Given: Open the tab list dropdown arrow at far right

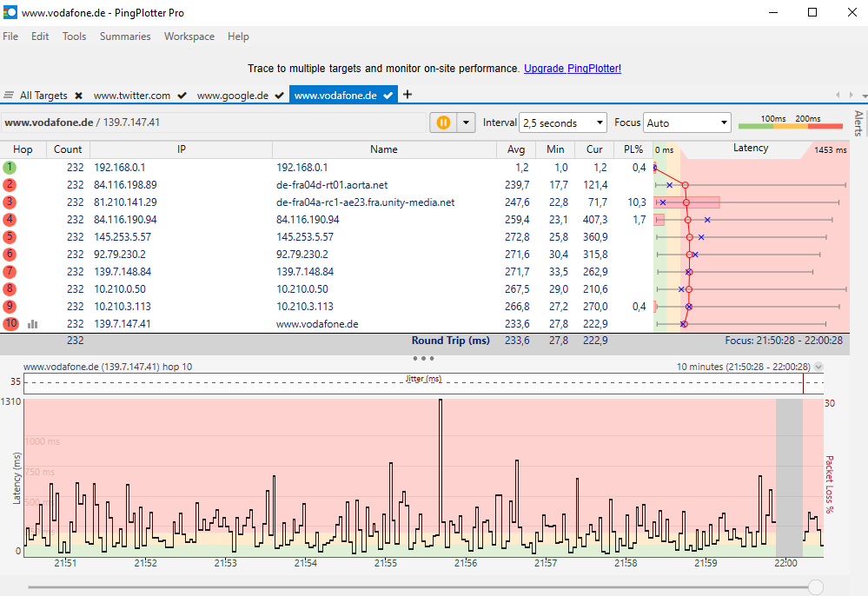Looking at the screenshot, I should click(x=865, y=96).
